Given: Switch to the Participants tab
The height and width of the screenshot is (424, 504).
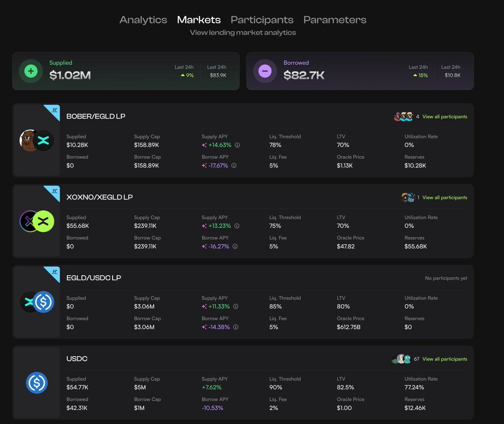Looking at the screenshot, I should click(x=262, y=20).
